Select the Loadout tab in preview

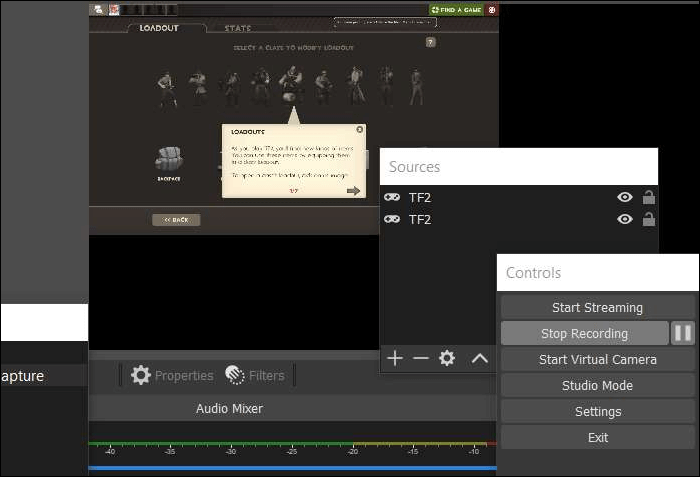(156, 28)
